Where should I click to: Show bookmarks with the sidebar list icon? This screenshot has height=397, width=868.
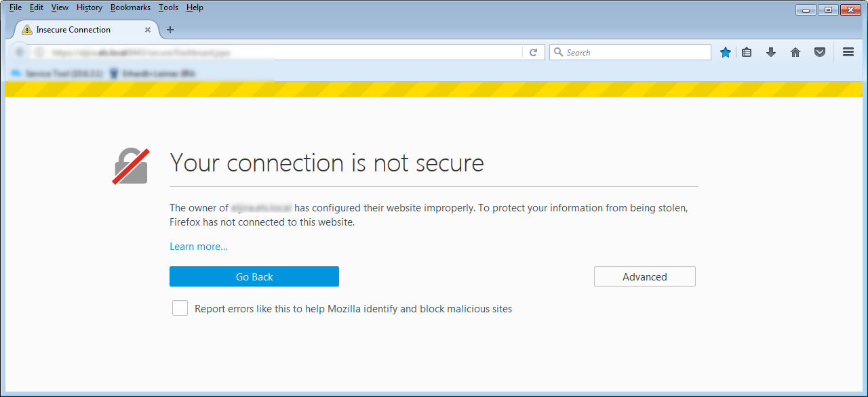pyautogui.click(x=747, y=51)
